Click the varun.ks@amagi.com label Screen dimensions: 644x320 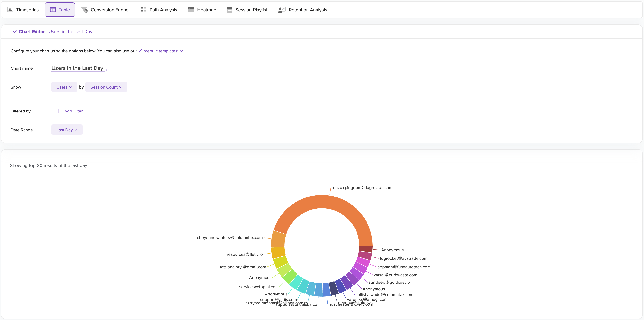pyautogui.click(x=367, y=299)
